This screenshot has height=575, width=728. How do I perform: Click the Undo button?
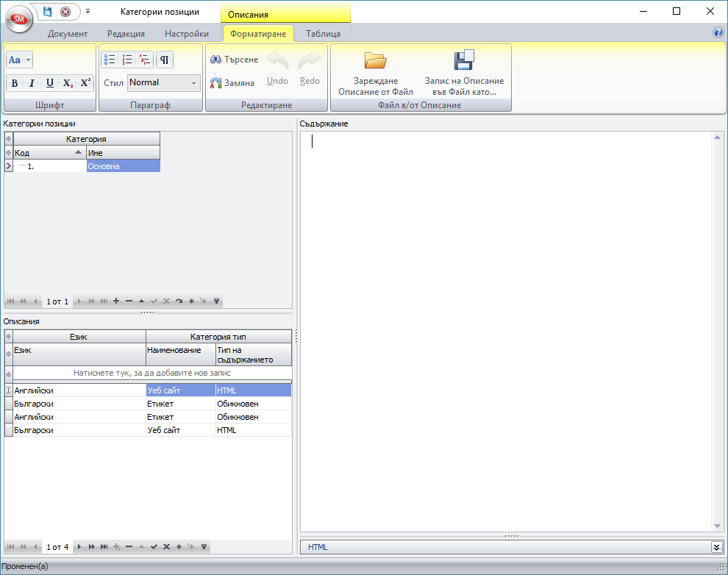point(277,68)
